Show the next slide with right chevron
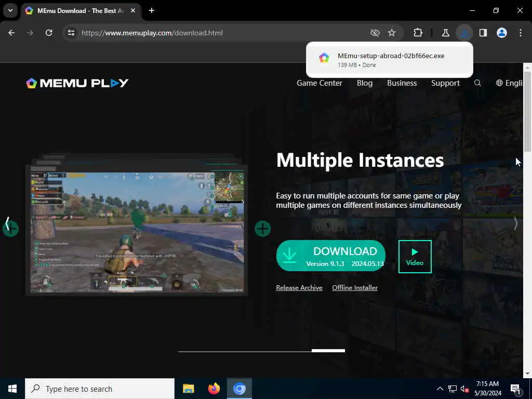The width and height of the screenshot is (532, 399). pos(515,223)
